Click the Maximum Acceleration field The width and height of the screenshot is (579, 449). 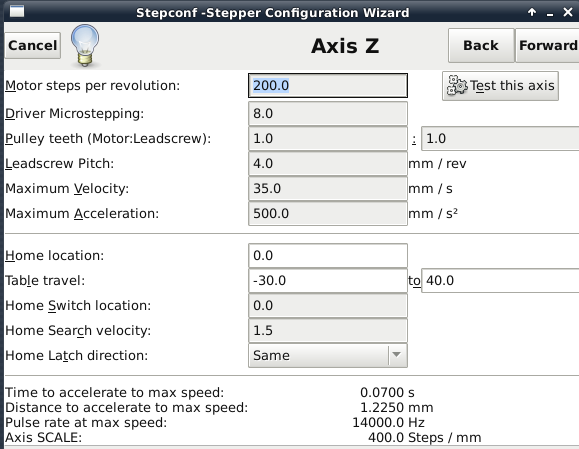click(328, 213)
